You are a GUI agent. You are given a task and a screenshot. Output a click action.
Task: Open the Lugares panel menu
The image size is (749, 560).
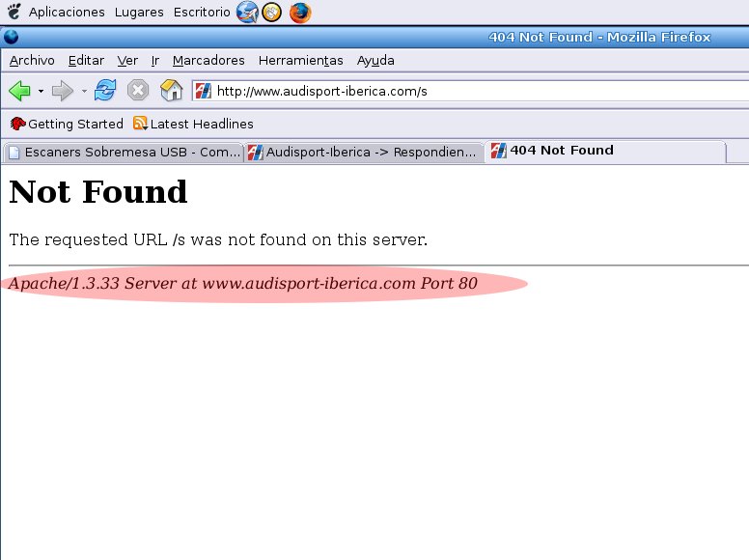[139, 12]
